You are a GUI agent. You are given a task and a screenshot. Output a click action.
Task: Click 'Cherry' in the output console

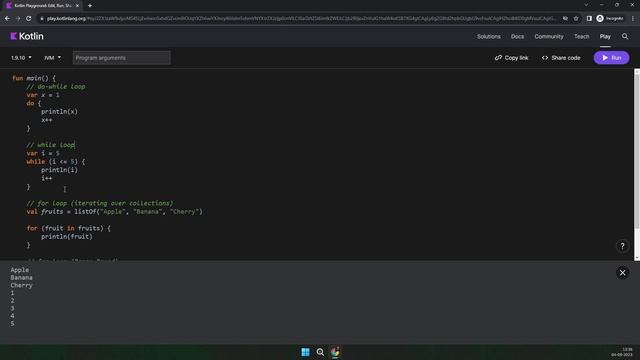point(22,285)
